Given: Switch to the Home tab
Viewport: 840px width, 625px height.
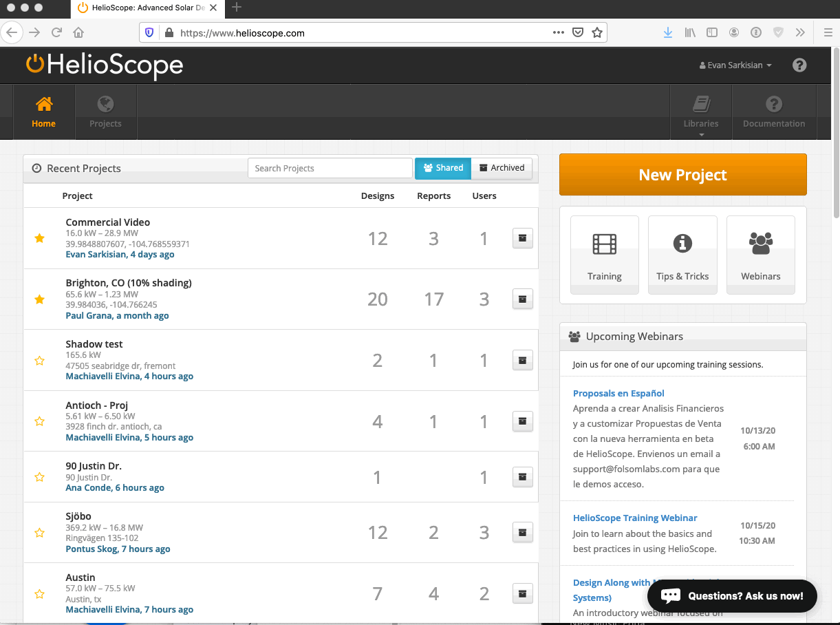Looking at the screenshot, I should (x=43, y=112).
